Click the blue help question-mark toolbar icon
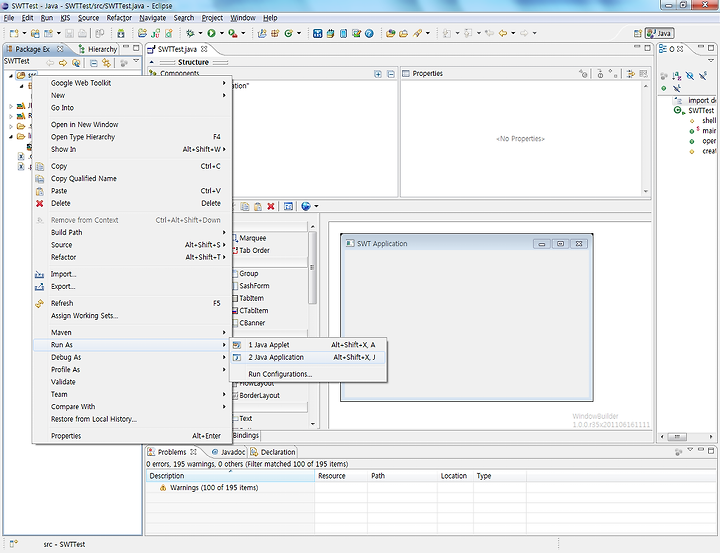The image size is (720, 553). (369, 33)
